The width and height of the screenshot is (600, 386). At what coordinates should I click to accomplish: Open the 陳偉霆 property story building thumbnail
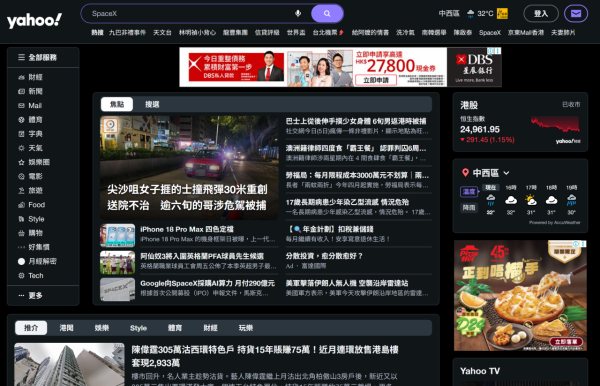click(69, 364)
